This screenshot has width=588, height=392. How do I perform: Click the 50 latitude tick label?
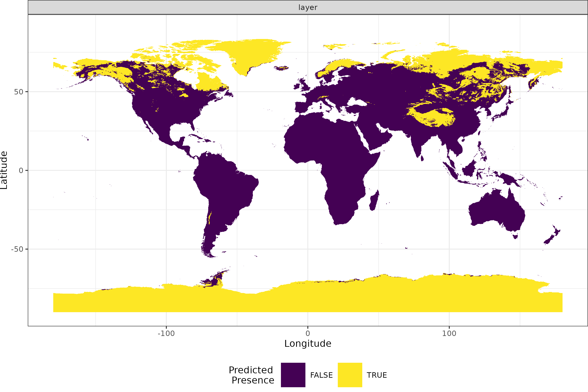pyautogui.click(x=18, y=92)
